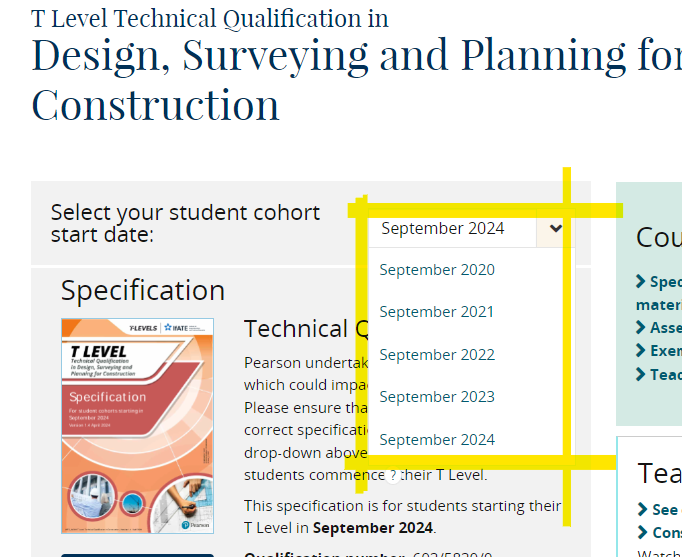Pick September 2022 in the dropdown list
The image size is (682, 557).
(x=437, y=355)
